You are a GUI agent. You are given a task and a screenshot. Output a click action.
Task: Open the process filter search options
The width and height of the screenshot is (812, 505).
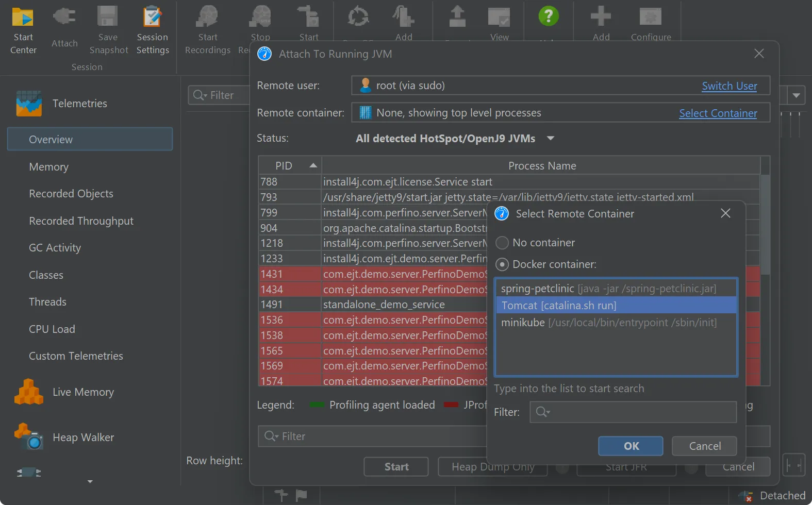271,436
